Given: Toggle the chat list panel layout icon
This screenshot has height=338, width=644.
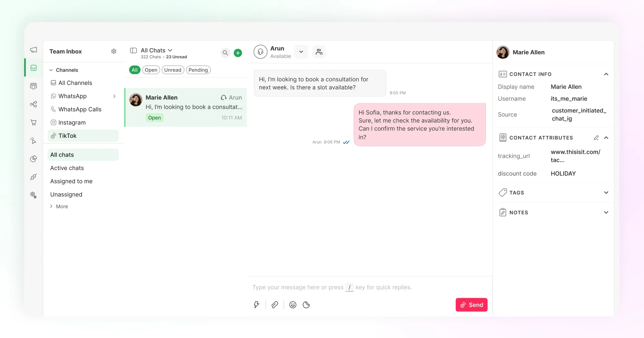Looking at the screenshot, I should [x=133, y=50].
